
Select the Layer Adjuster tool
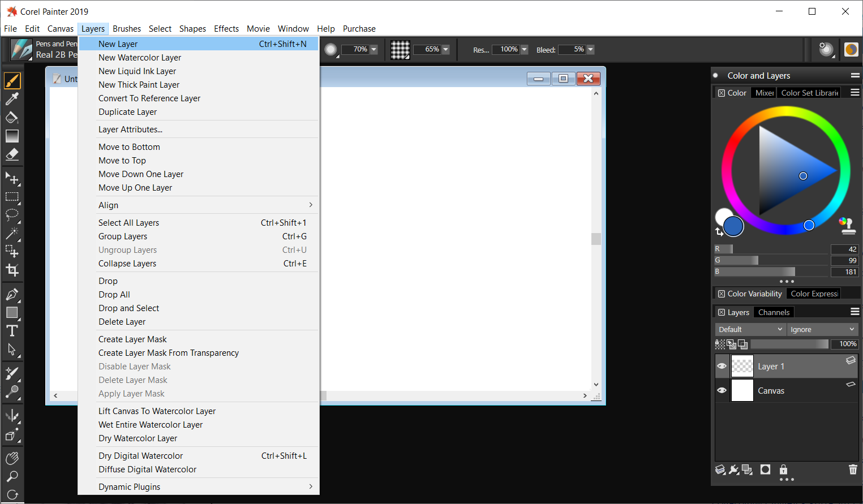pos(12,178)
